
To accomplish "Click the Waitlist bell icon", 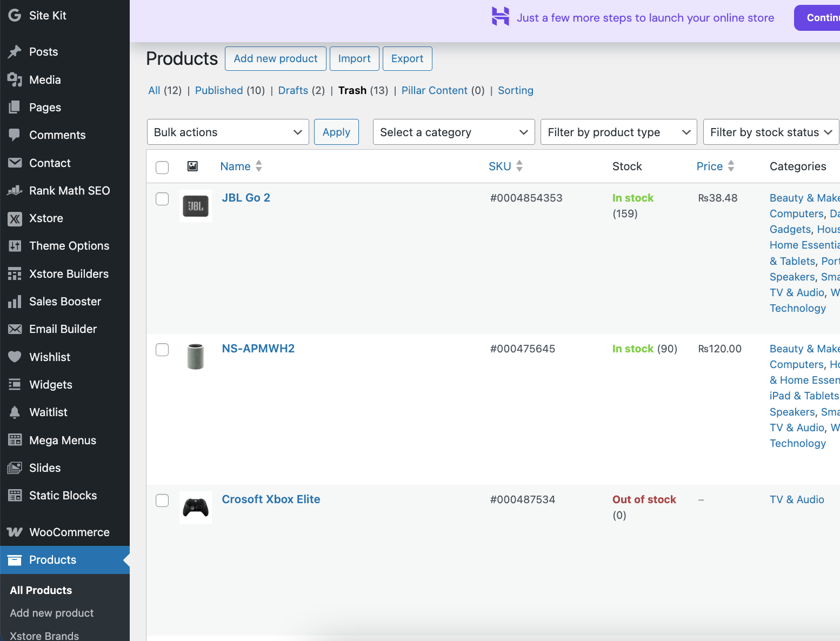I will tap(15, 412).
